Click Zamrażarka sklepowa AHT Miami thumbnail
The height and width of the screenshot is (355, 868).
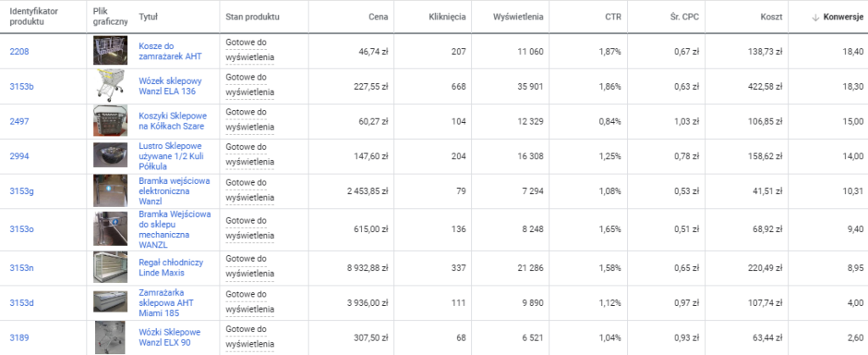110,302
